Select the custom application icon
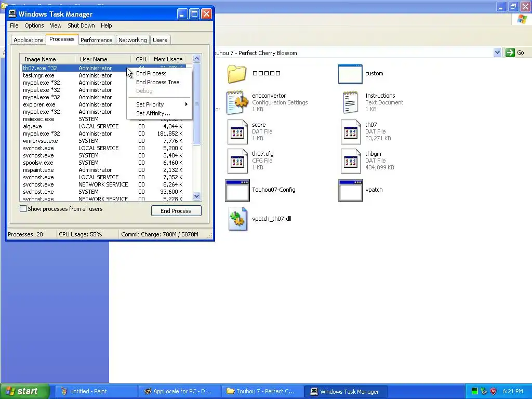 pyautogui.click(x=350, y=74)
